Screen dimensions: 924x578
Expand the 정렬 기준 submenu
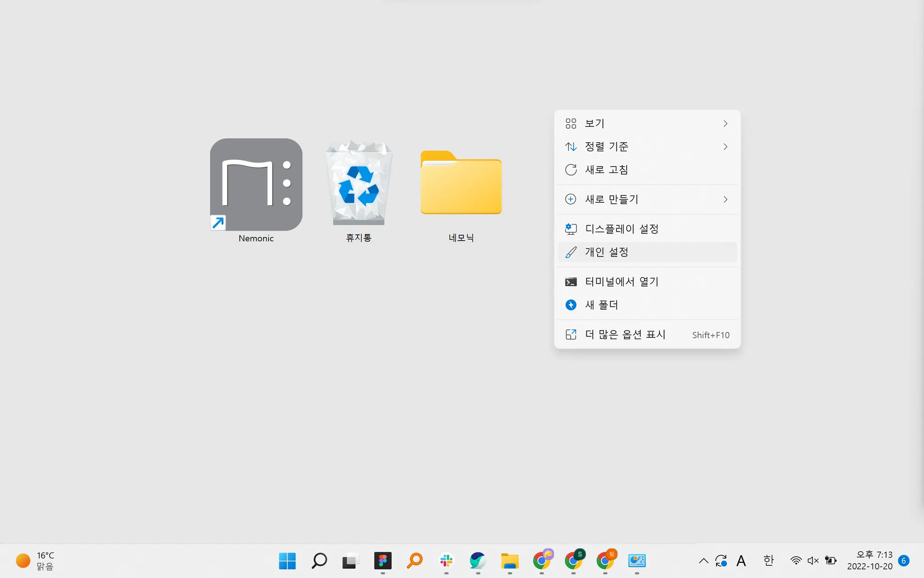coord(647,147)
